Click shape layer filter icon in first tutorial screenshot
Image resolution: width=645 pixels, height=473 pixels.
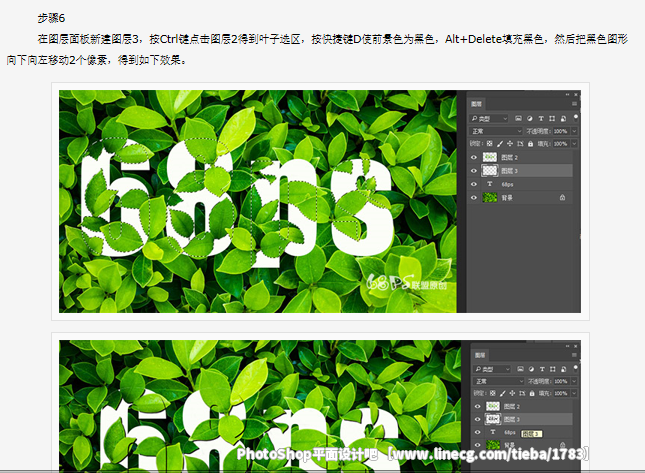[x=552, y=118]
